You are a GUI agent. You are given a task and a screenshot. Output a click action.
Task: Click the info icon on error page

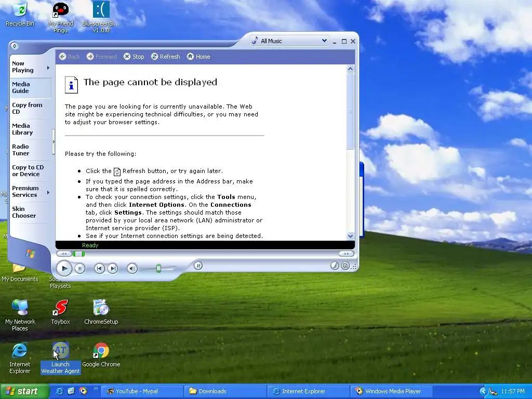point(71,85)
